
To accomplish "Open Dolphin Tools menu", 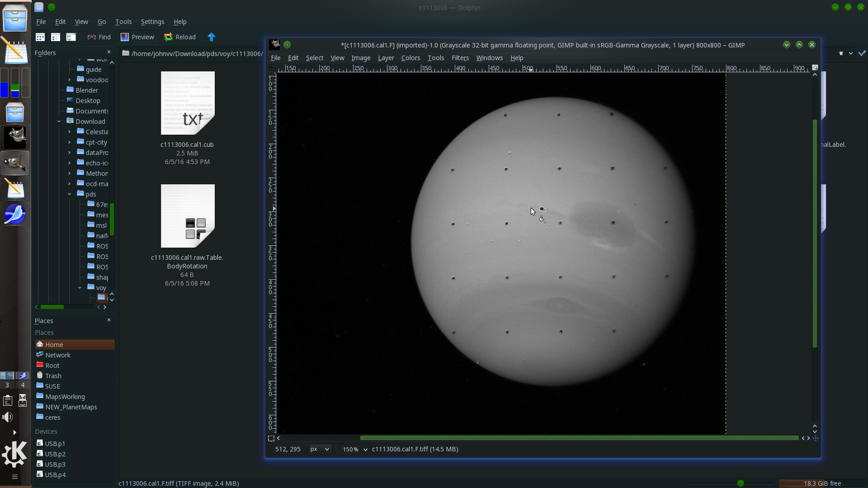I will click(x=123, y=22).
